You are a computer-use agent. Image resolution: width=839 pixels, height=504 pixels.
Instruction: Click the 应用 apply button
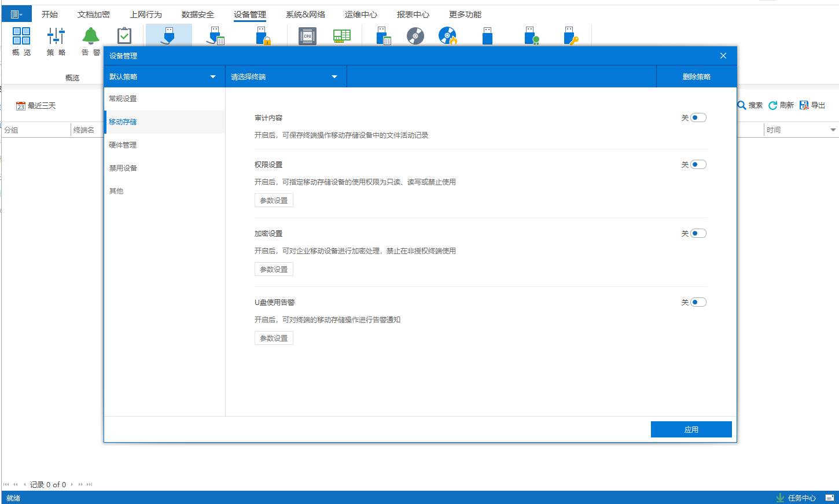click(x=691, y=429)
